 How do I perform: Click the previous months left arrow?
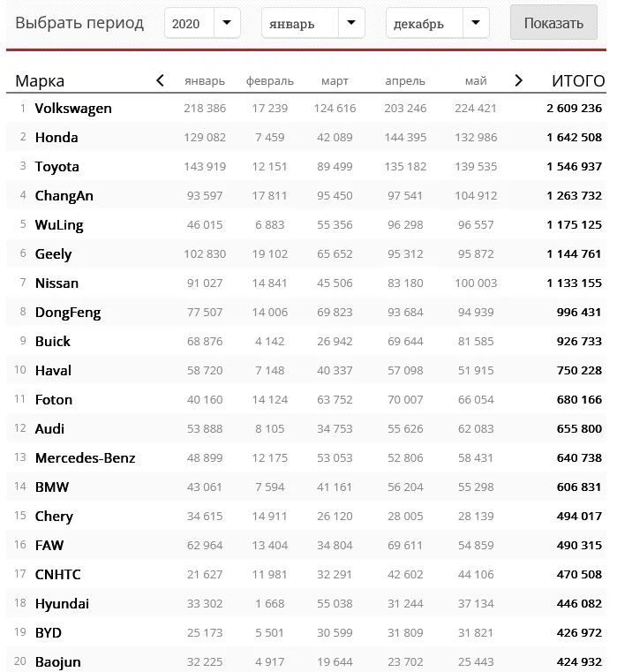coord(160,80)
